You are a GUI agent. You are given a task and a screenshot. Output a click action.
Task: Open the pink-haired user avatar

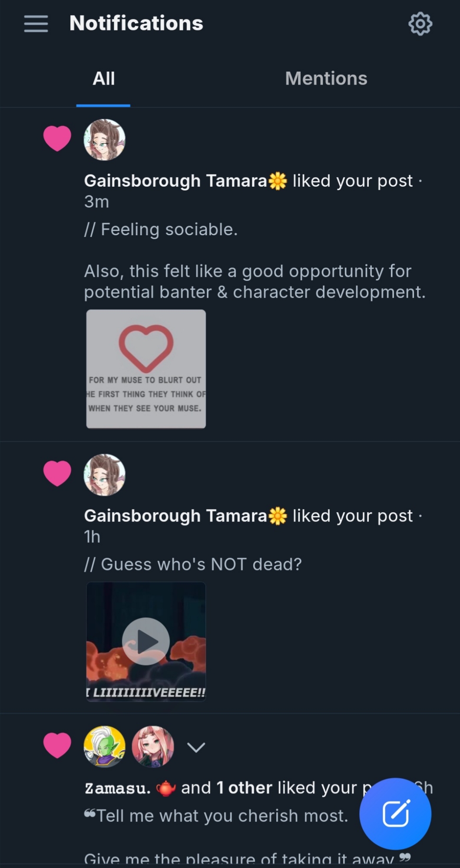click(152, 746)
